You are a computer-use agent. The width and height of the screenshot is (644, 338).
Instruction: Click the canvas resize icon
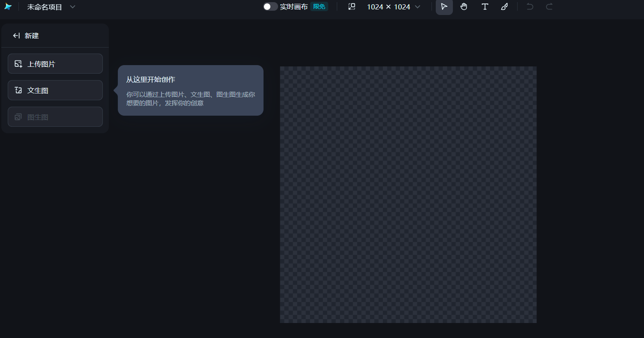[x=352, y=7]
